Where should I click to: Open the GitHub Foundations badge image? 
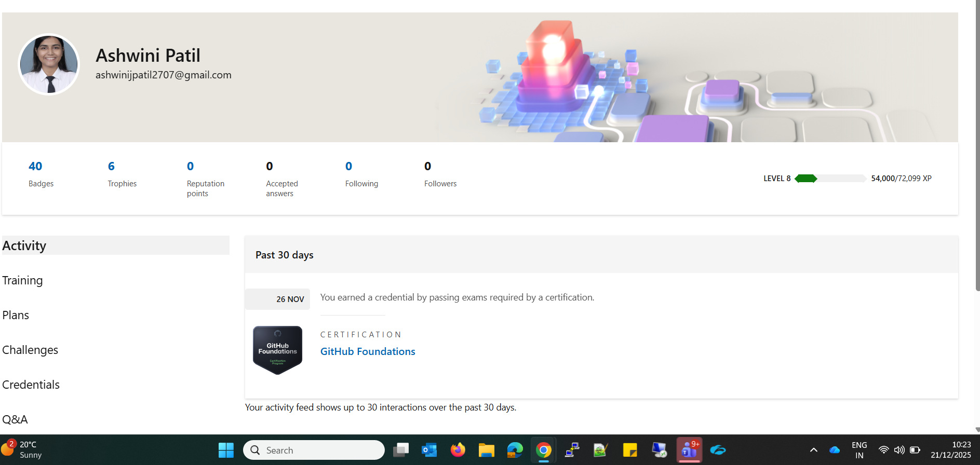277,350
